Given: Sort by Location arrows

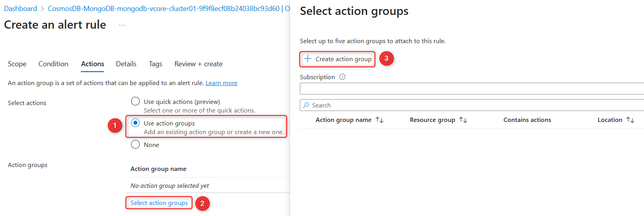Looking at the screenshot, I should pos(630,120).
